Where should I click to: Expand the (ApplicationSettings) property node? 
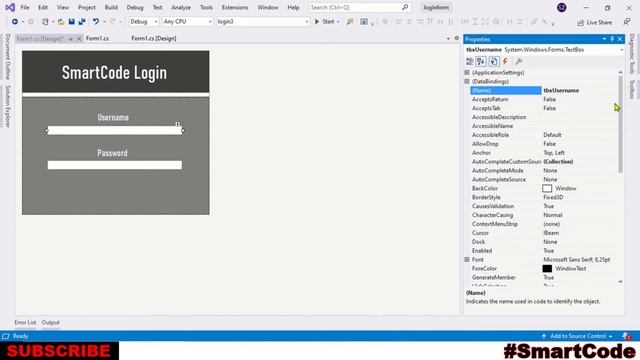pyautogui.click(x=467, y=73)
